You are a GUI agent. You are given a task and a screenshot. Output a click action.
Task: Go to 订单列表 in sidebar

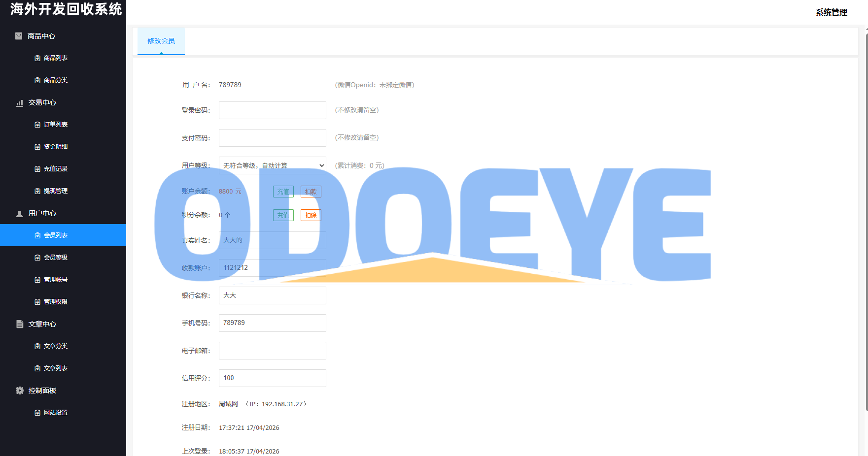point(63,125)
